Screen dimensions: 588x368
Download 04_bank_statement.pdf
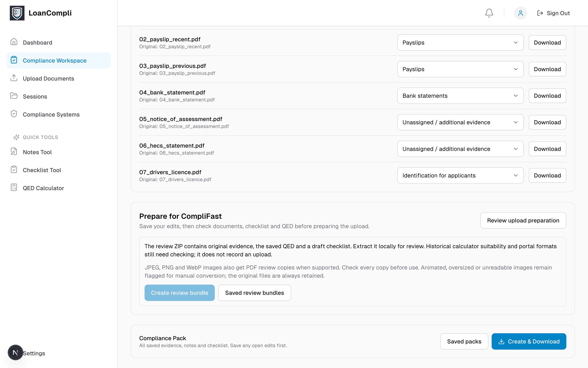pyautogui.click(x=547, y=96)
